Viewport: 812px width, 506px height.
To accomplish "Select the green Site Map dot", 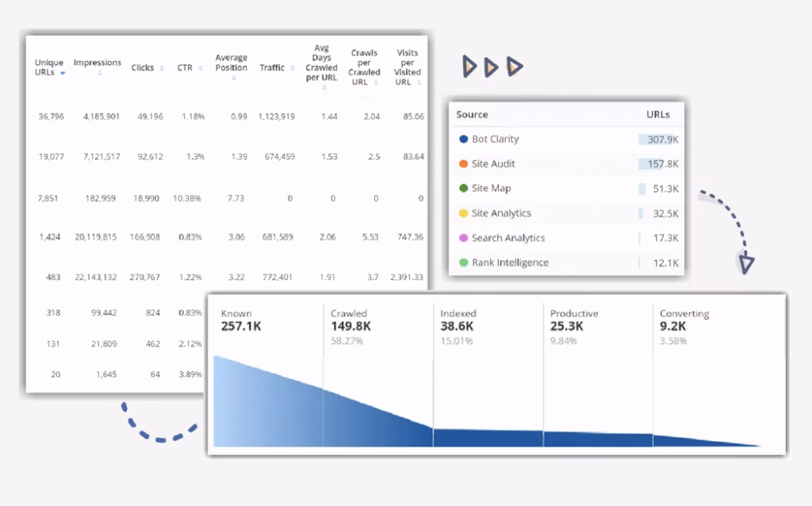I will pyautogui.click(x=463, y=189).
